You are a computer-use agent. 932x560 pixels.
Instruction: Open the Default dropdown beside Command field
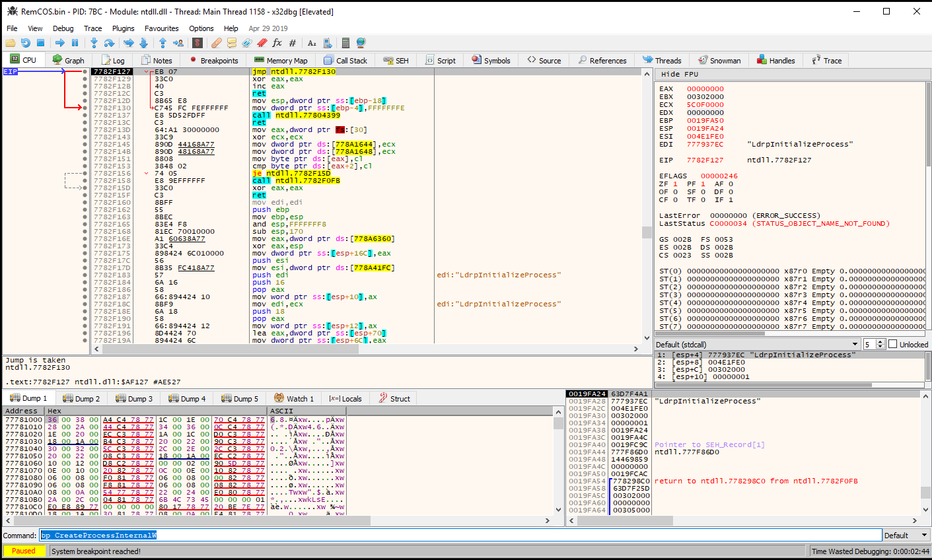tap(906, 536)
